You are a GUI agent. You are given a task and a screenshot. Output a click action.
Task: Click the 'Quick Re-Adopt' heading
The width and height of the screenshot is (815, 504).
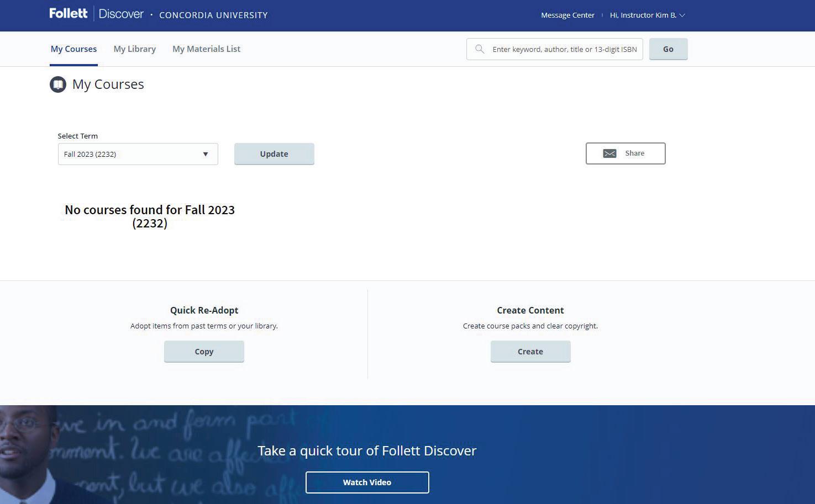pyautogui.click(x=204, y=310)
